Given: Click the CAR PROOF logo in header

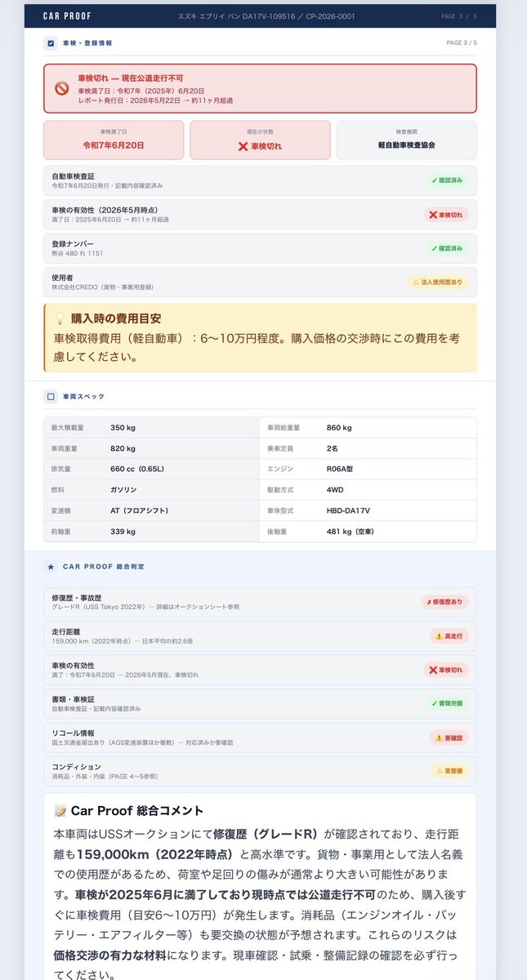Looking at the screenshot, I should (x=67, y=16).
